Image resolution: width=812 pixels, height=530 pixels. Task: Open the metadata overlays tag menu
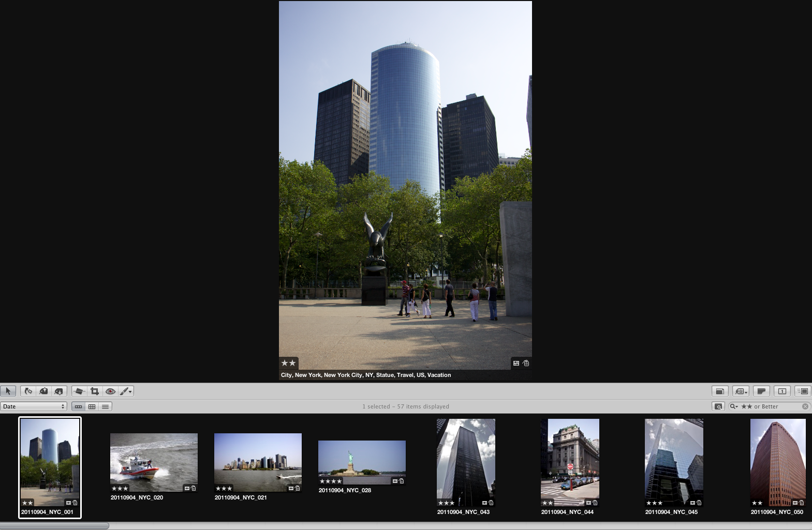741,391
